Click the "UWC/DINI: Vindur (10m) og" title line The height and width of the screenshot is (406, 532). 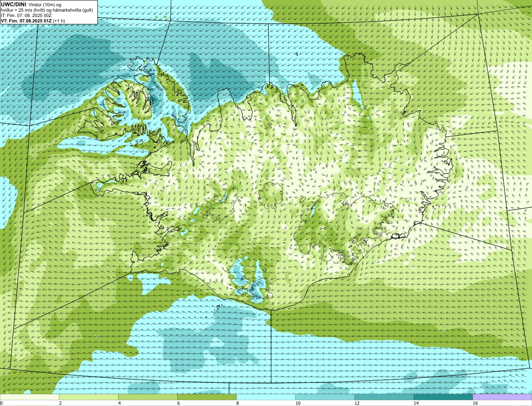(x=31, y=4)
